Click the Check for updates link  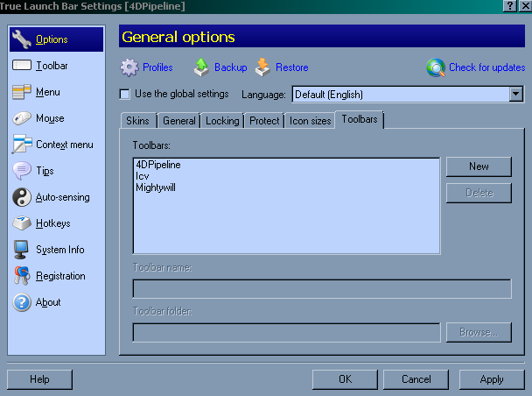486,67
